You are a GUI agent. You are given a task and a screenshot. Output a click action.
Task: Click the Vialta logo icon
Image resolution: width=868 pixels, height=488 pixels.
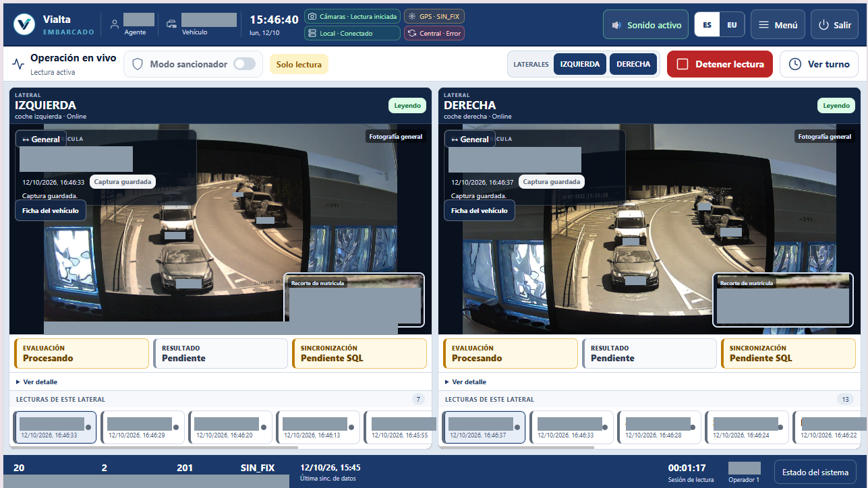(x=24, y=24)
